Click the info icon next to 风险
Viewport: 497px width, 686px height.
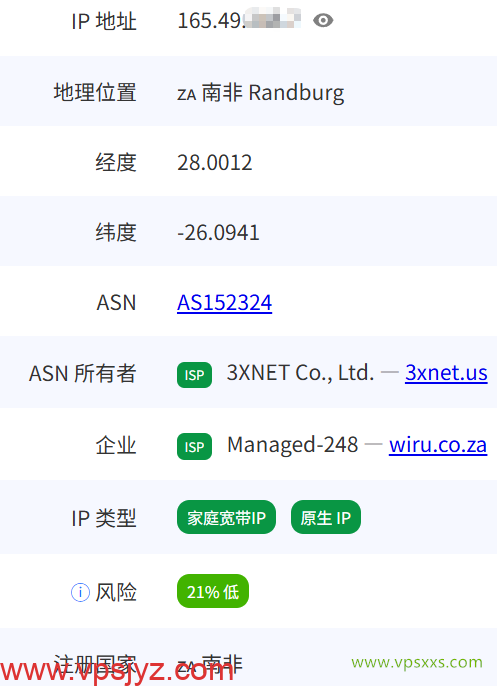point(80,592)
